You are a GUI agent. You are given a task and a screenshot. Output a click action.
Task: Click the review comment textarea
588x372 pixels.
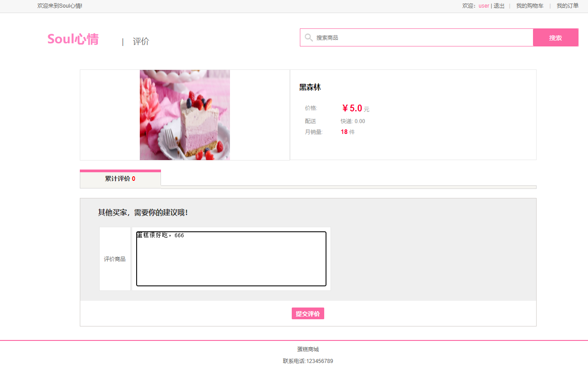coord(231,258)
